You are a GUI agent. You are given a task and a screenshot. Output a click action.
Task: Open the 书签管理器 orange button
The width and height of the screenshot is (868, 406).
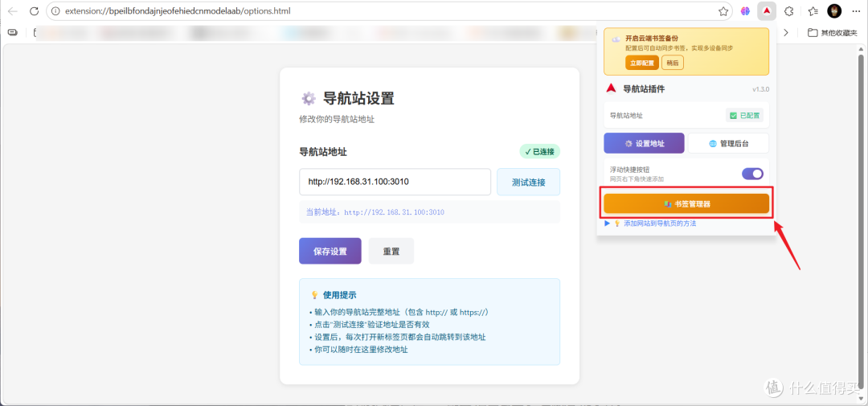coord(686,204)
